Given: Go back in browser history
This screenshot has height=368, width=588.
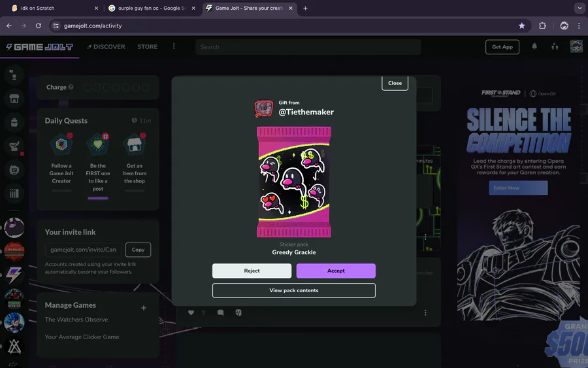Looking at the screenshot, I should click(x=9, y=25).
